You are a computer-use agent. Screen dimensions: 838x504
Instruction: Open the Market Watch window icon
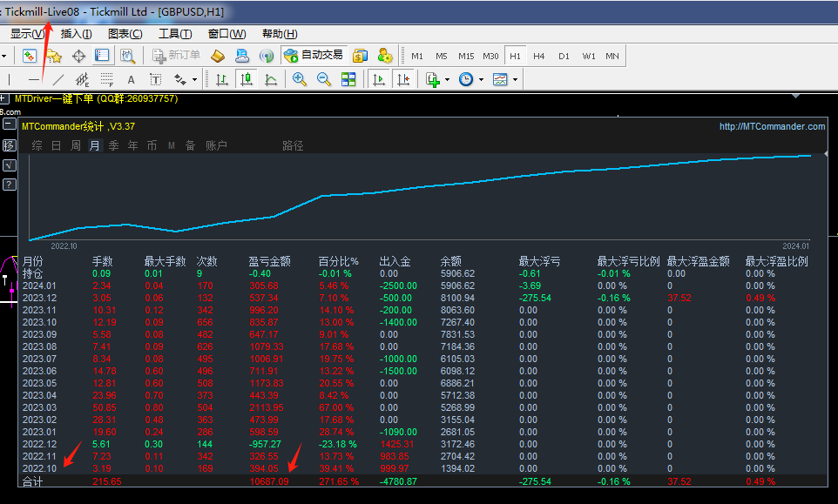point(30,56)
